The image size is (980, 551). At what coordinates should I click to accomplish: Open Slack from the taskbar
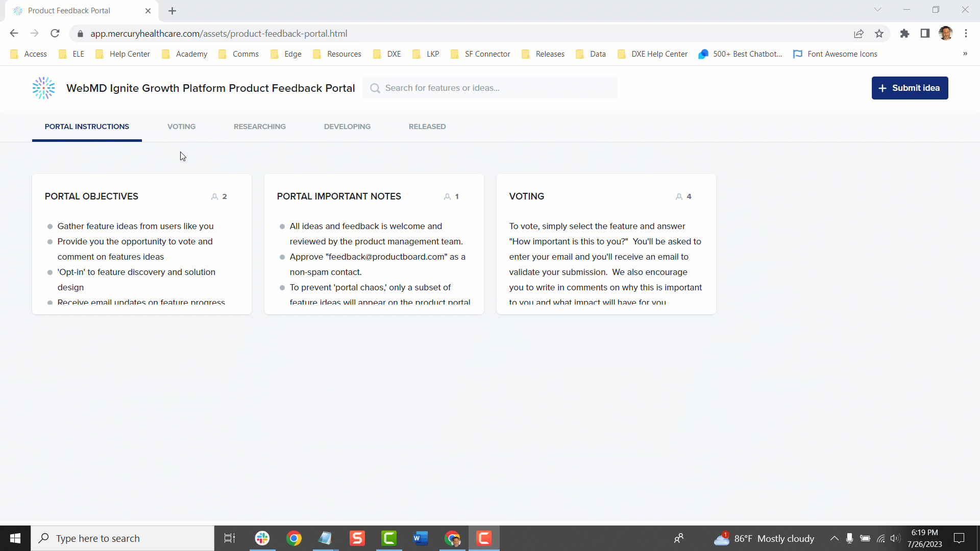pos(262,538)
